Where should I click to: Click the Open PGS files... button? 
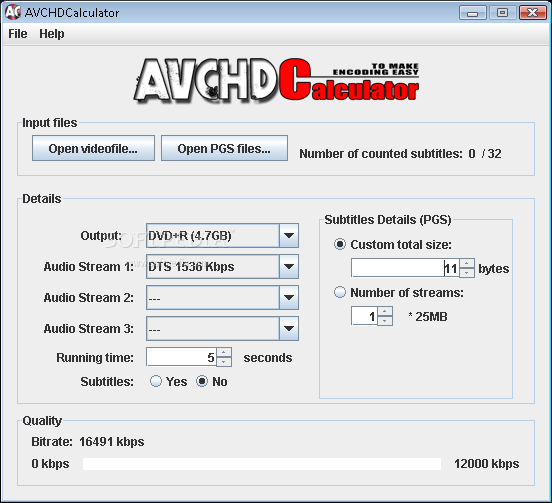pos(224,148)
